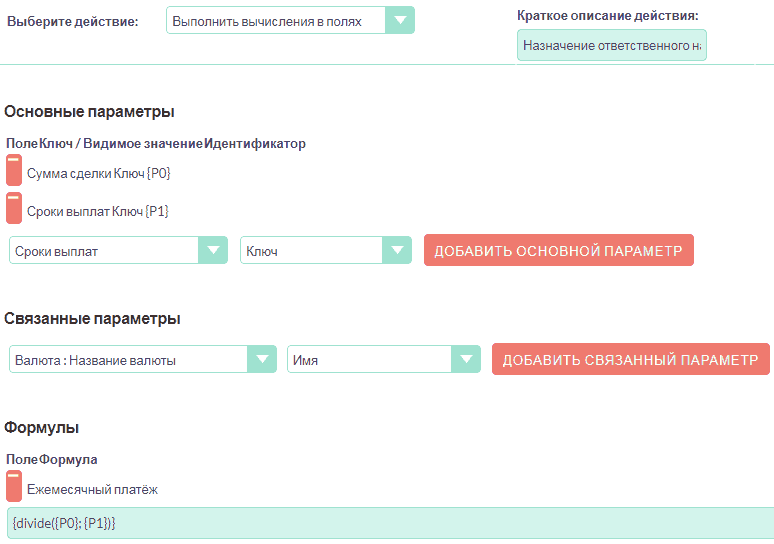
Task: Click the Краткое описание действия label
Action: point(608,16)
